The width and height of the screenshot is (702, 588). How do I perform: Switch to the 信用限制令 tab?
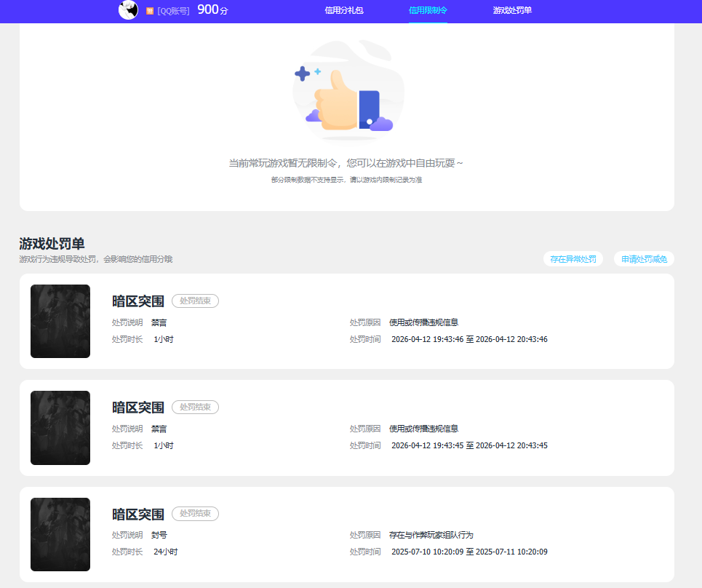pyautogui.click(x=428, y=11)
